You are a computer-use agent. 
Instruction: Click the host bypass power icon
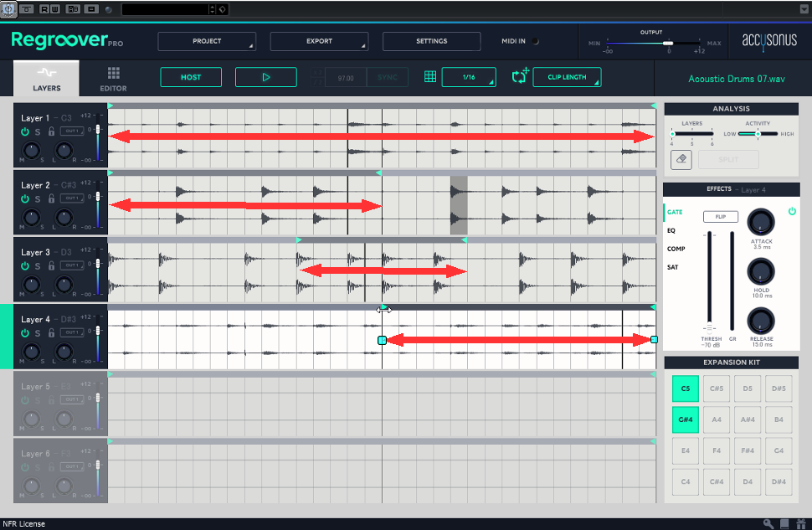[9, 9]
